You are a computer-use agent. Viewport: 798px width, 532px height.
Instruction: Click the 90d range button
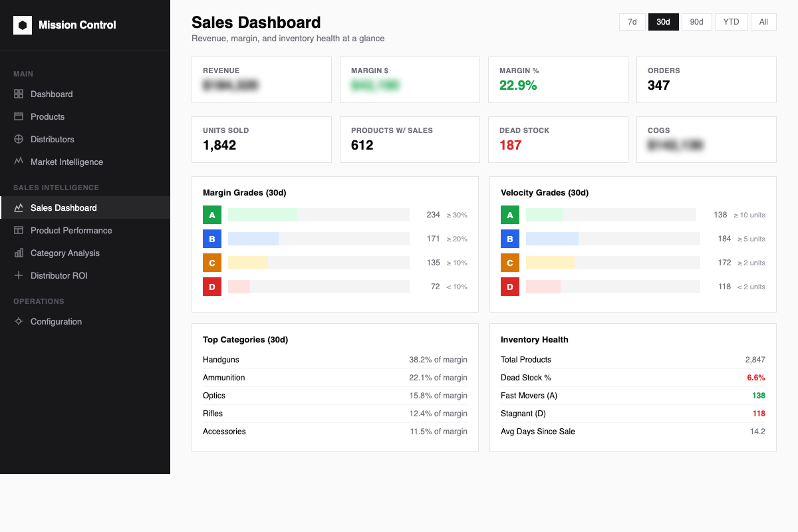point(696,21)
